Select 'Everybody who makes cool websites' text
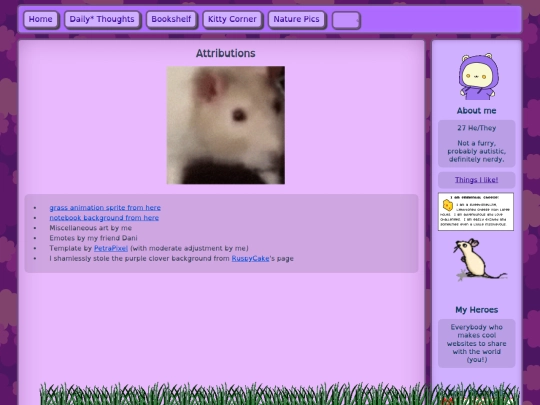Screen dimensions: 540x405 [477, 343]
